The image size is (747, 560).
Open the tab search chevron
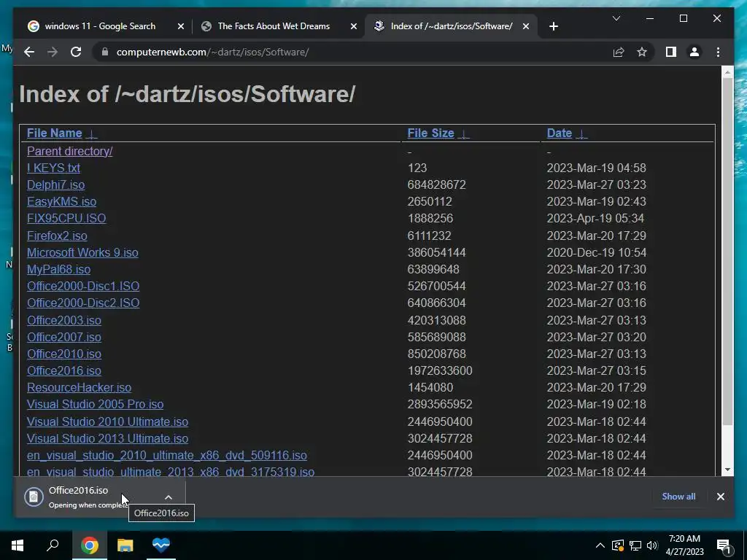tap(616, 18)
